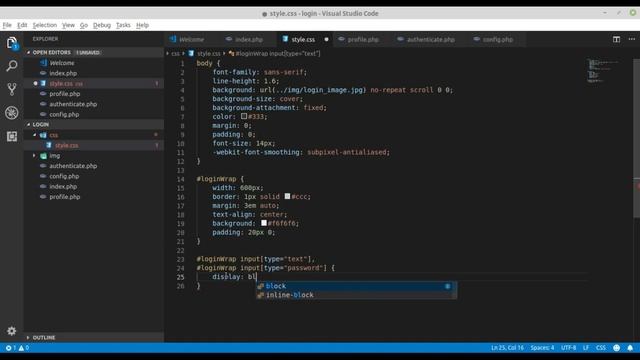Expand the img folder in explorer
Image resolution: width=640 pixels, height=360 pixels.
click(34, 156)
